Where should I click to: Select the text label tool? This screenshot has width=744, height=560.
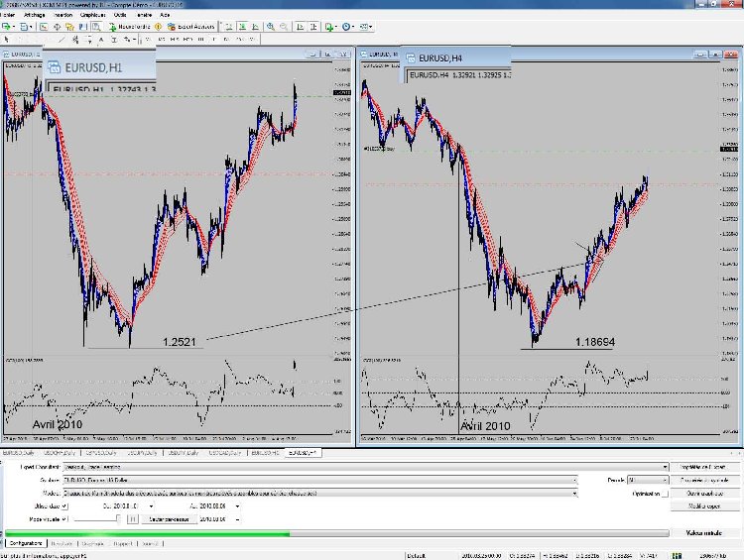coord(114,40)
